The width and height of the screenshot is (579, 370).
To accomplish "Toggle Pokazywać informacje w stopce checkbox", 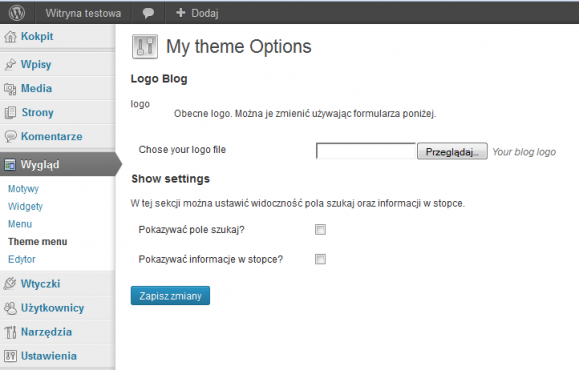I will click(320, 259).
